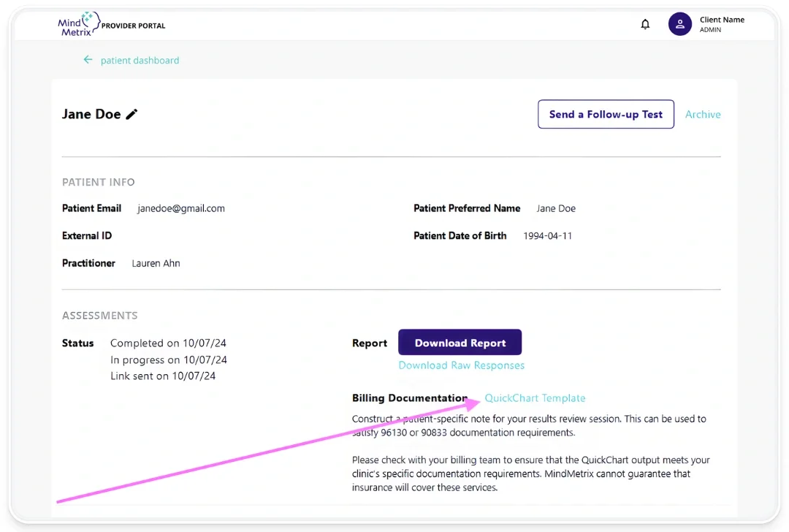Click the date of birth 1994-04-11
789x532 pixels.
(x=547, y=236)
